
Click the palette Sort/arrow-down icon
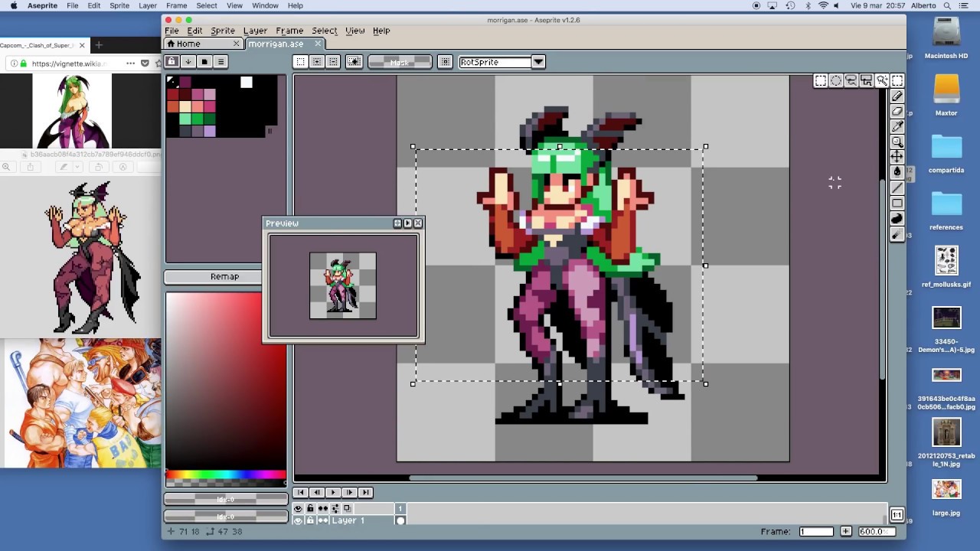tap(188, 62)
